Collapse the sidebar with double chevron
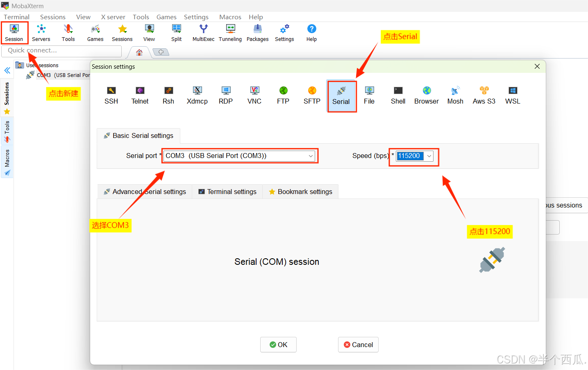This screenshot has height=370, width=588. tap(7, 70)
